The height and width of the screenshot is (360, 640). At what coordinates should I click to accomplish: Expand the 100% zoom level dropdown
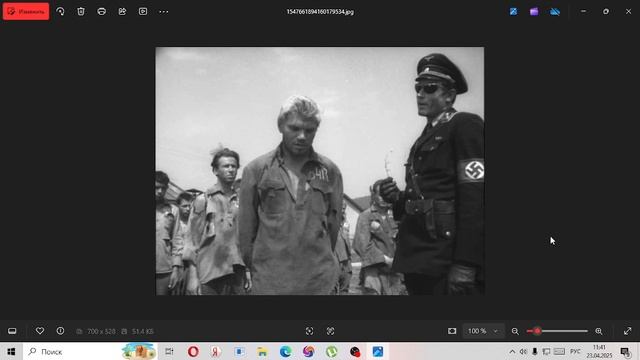point(483,331)
